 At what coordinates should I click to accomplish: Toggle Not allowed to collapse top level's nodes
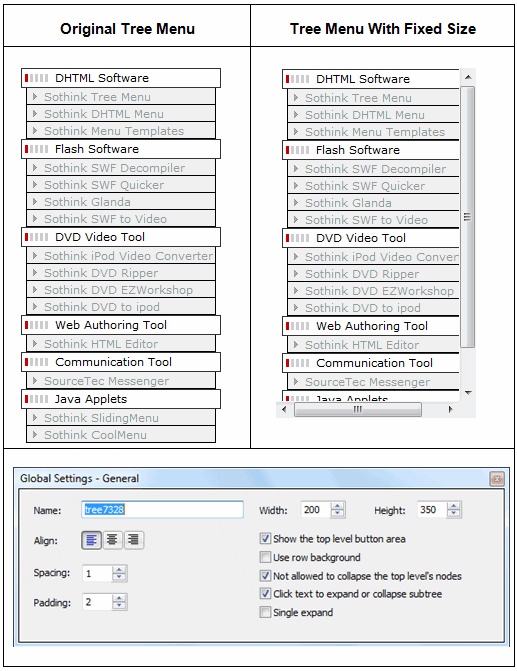(x=265, y=576)
